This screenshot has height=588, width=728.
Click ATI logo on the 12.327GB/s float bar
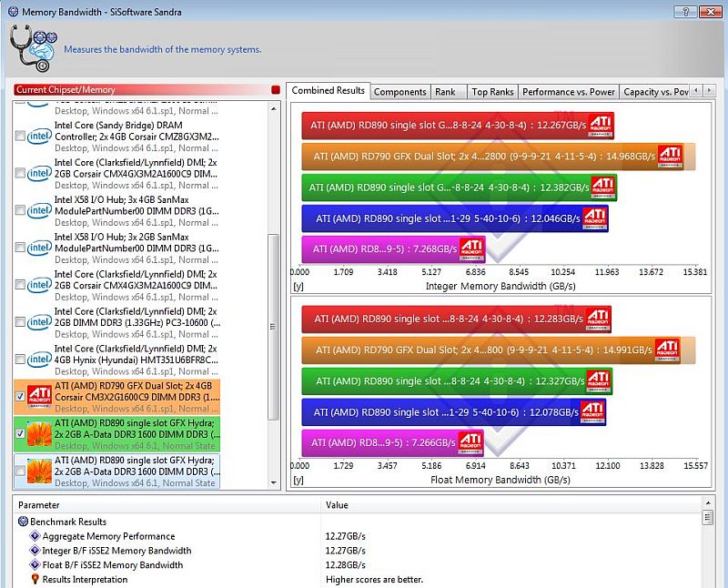[599, 380]
